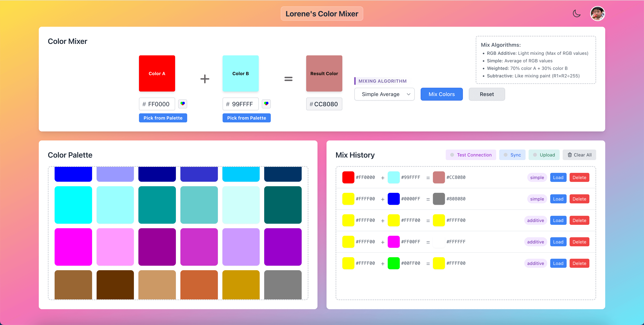
Task: Pick from Palette for Color A
Action: click(163, 118)
